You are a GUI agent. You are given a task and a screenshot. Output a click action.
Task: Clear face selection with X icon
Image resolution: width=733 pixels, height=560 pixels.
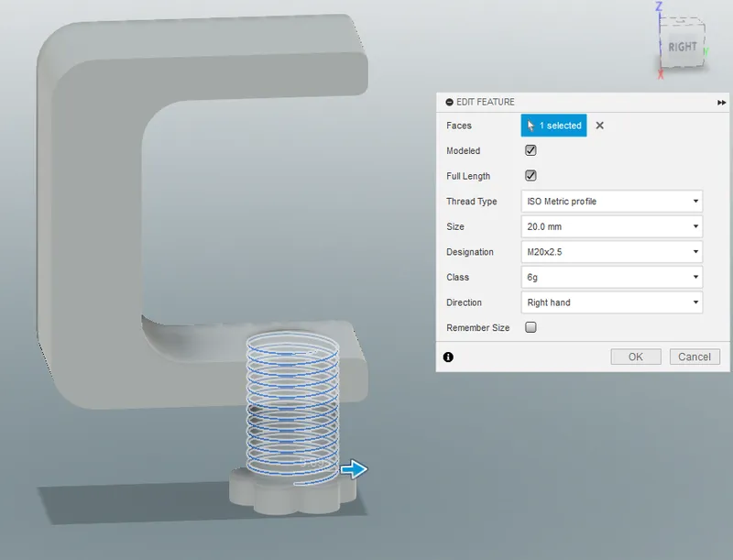coord(600,126)
